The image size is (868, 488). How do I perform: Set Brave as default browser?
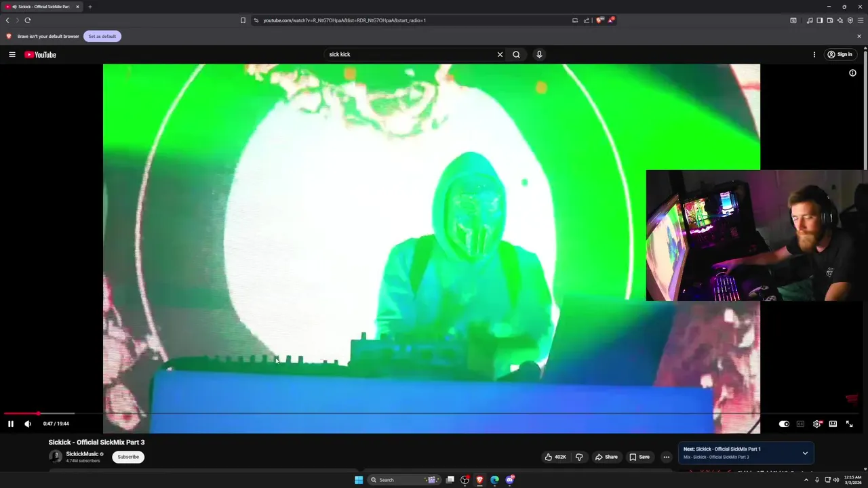102,36
